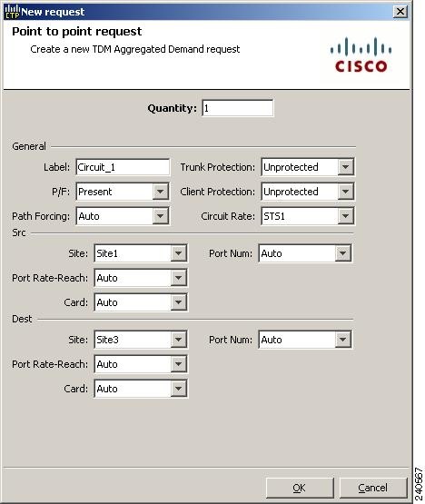This screenshot has height=504, width=425.
Task: Open the Trunk Protection dropdown
Action: (x=308, y=167)
